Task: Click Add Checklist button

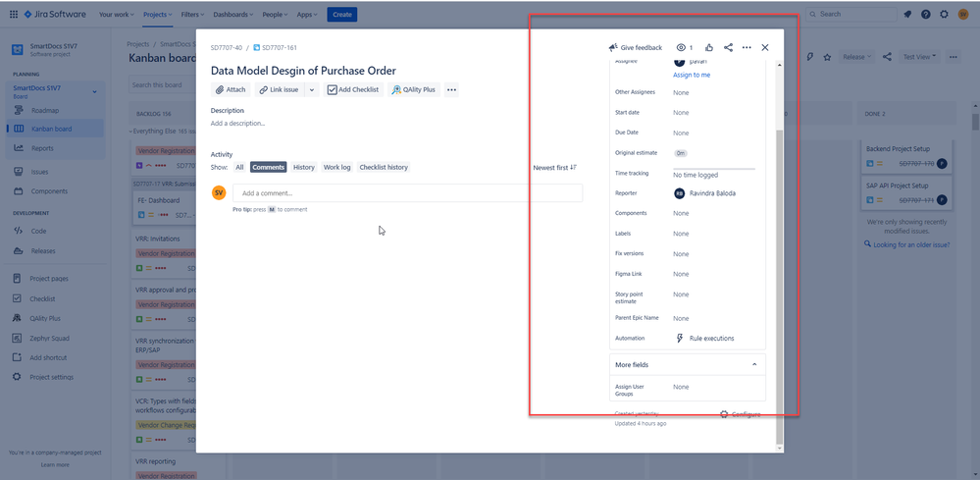Action: tap(354, 90)
